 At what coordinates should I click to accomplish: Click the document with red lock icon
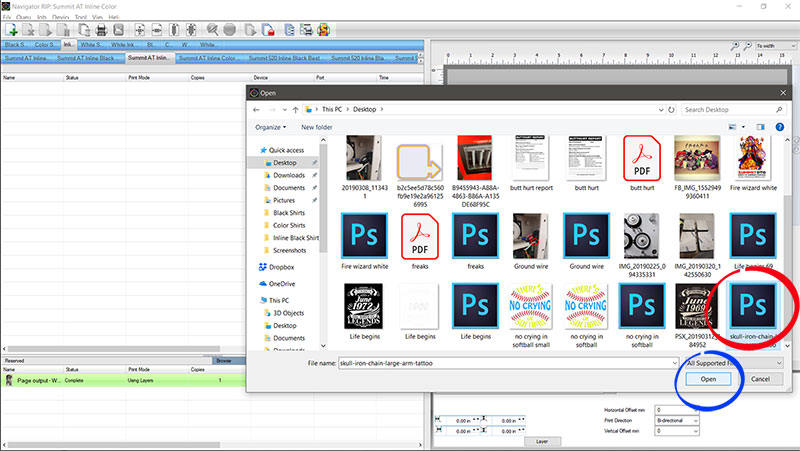268,30
